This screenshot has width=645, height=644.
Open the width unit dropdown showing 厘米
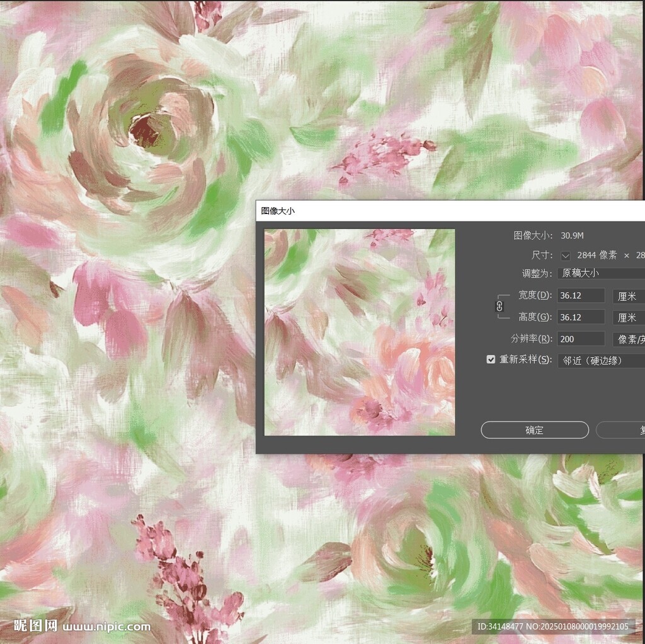(628, 296)
